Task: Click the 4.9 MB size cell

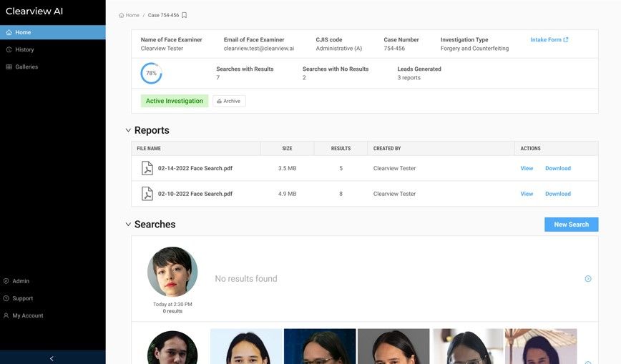Action: tap(287, 194)
